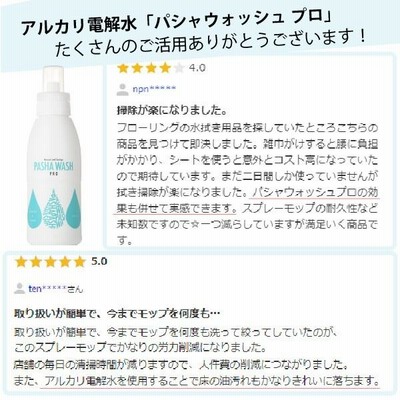Click the third star of 4.0 rating

click(151, 68)
